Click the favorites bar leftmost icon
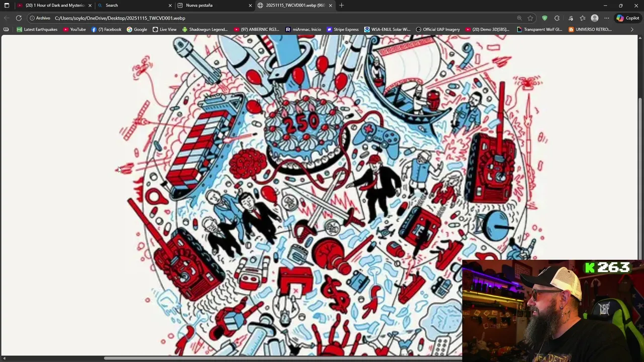The image size is (644, 362). pos(6,29)
